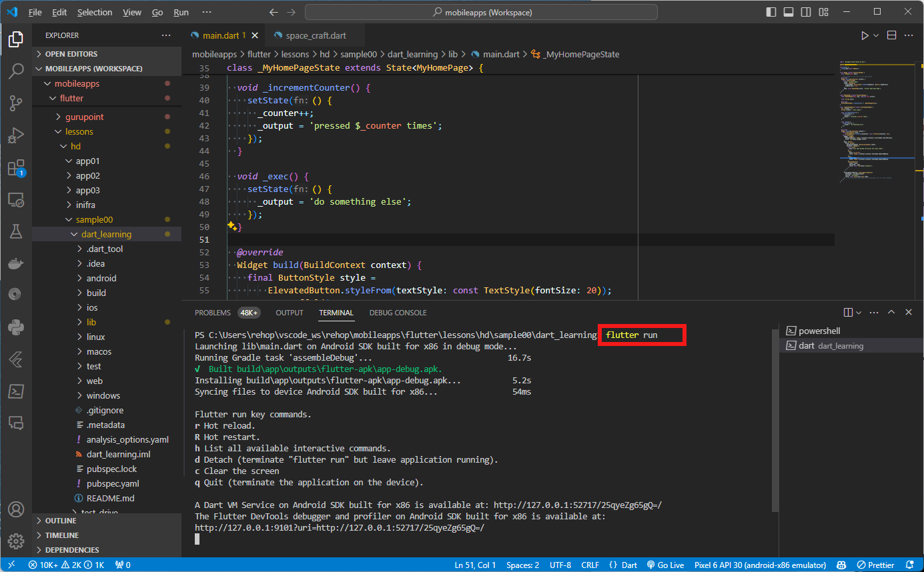Toggle the Panel layout button

point(788,12)
